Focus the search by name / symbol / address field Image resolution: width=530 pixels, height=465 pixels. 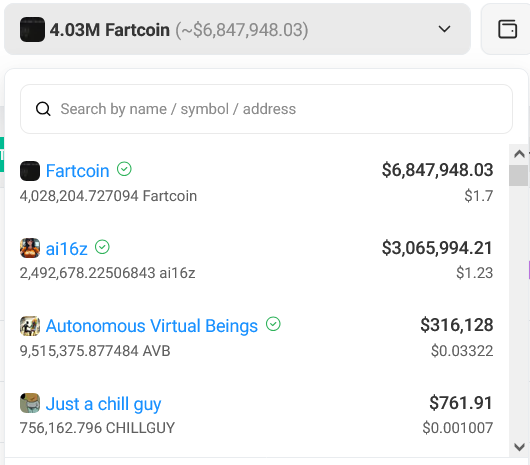point(266,109)
